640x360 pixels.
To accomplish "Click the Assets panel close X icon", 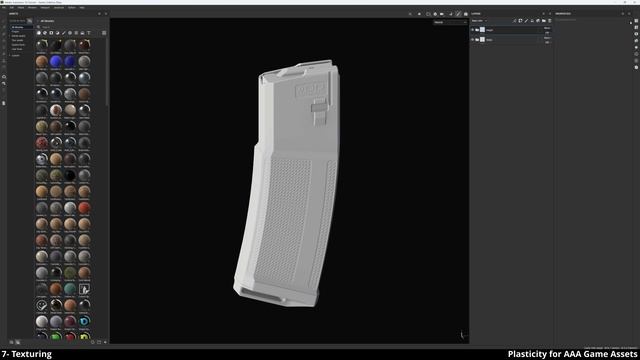I will coord(106,14).
